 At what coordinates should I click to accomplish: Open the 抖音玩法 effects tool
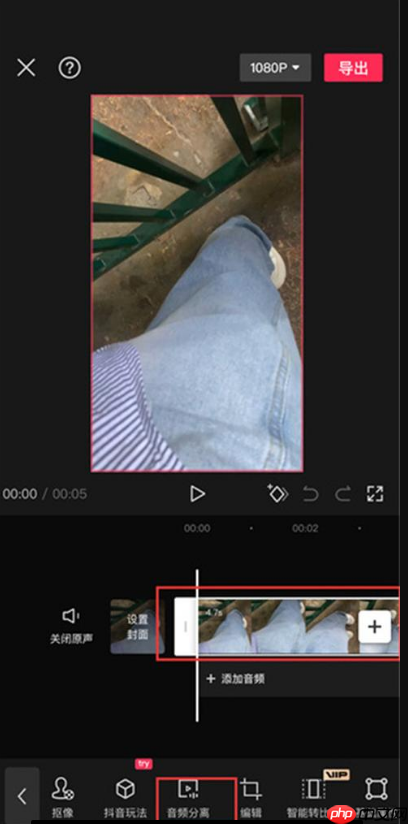click(125, 797)
